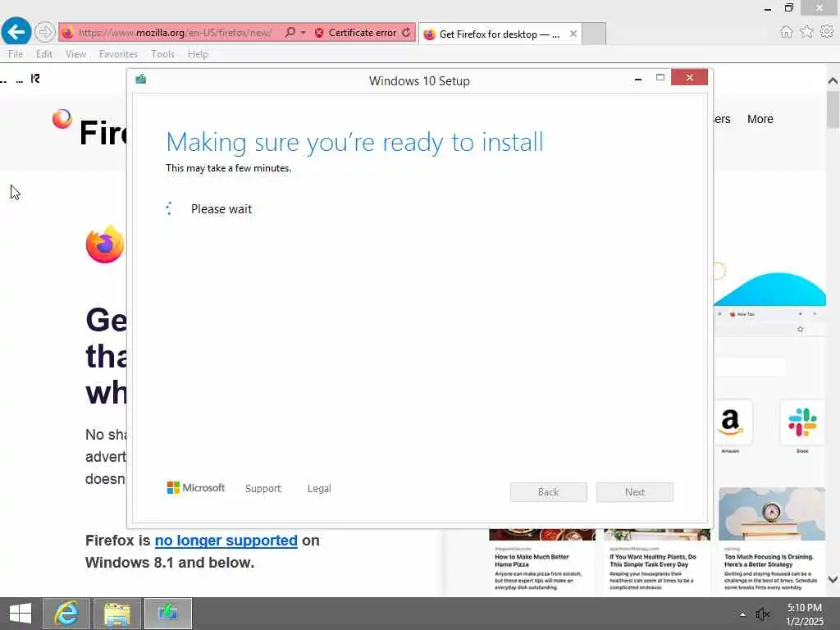Click the refresh icon in the address bar
840x630 pixels.
tap(407, 33)
